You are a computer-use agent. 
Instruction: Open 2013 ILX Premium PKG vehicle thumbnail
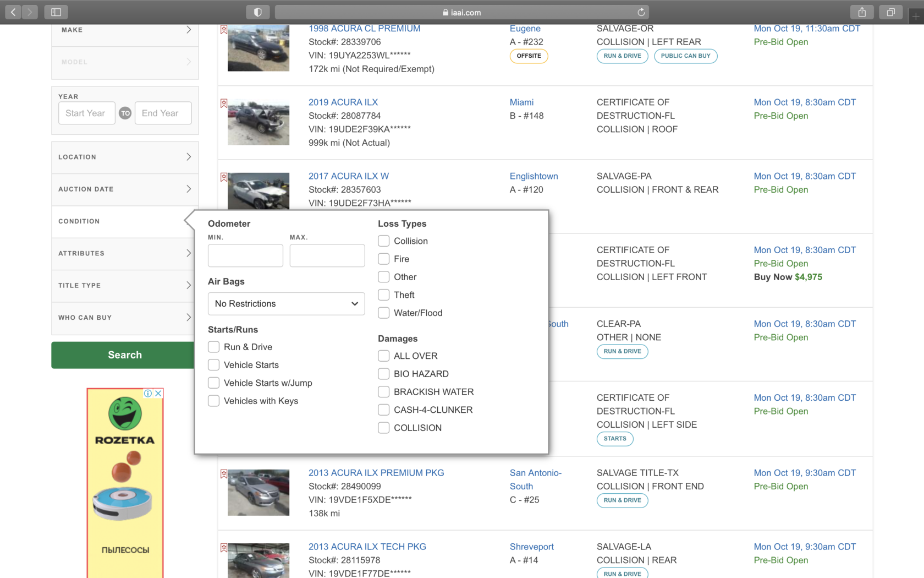point(258,493)
